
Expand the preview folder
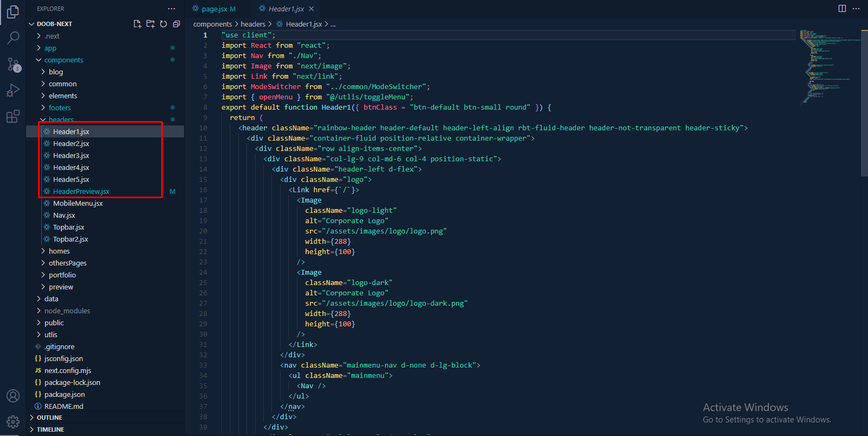coord(105,287)
